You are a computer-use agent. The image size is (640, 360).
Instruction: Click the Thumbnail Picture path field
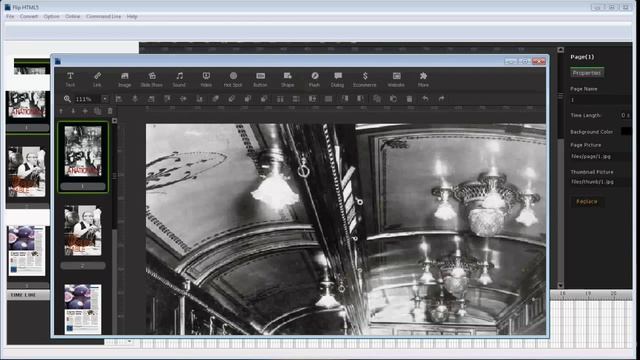[x=600, y=182]
